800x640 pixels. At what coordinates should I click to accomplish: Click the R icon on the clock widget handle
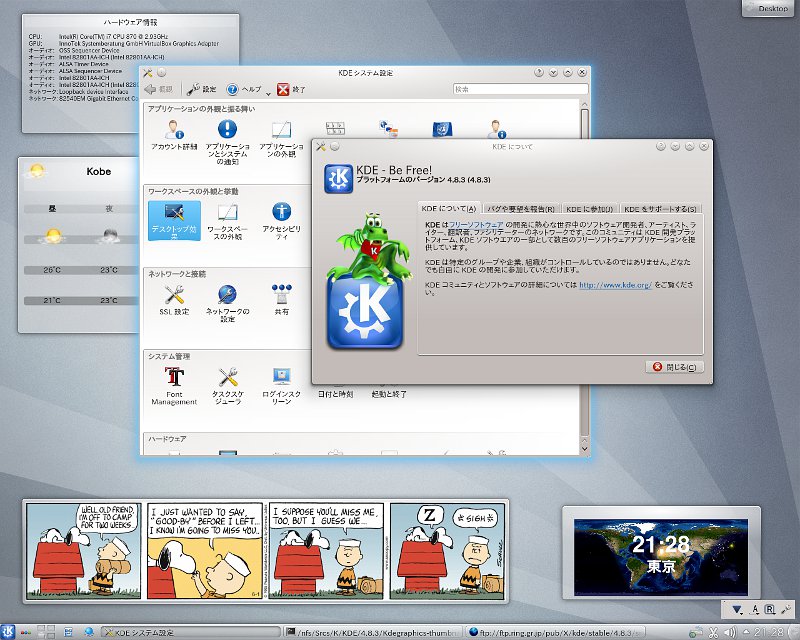[x=770, y=609]
